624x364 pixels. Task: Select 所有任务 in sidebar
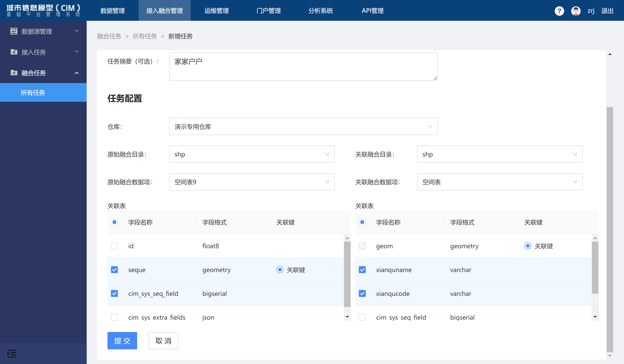coord(43,92)
